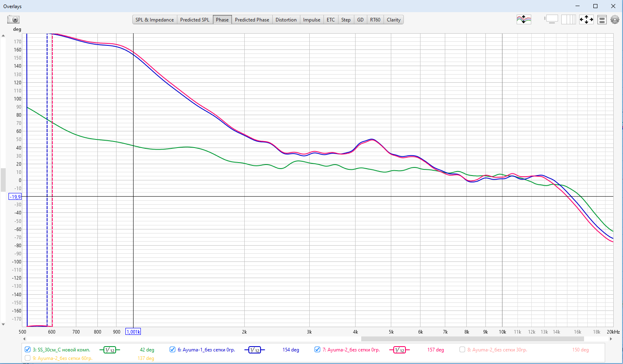Click the horizontal frequency scrollbar thumb

tap(472, 339)
